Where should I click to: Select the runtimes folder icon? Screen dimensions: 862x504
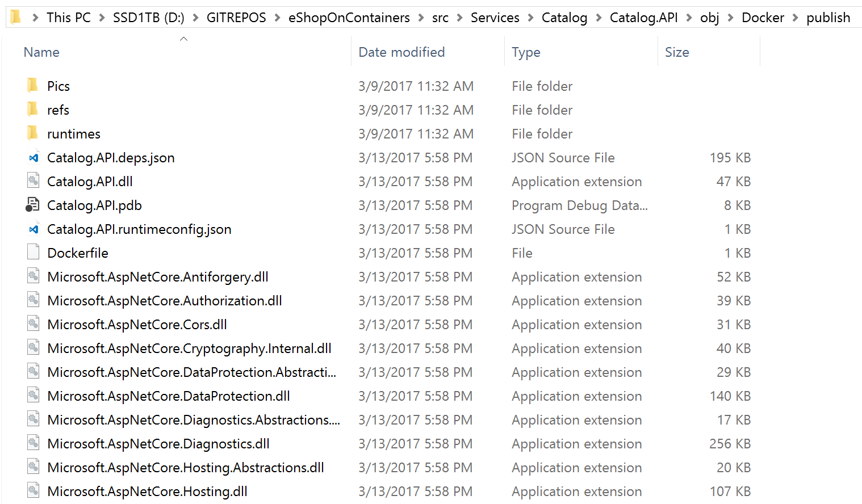[x=33, y=133]
